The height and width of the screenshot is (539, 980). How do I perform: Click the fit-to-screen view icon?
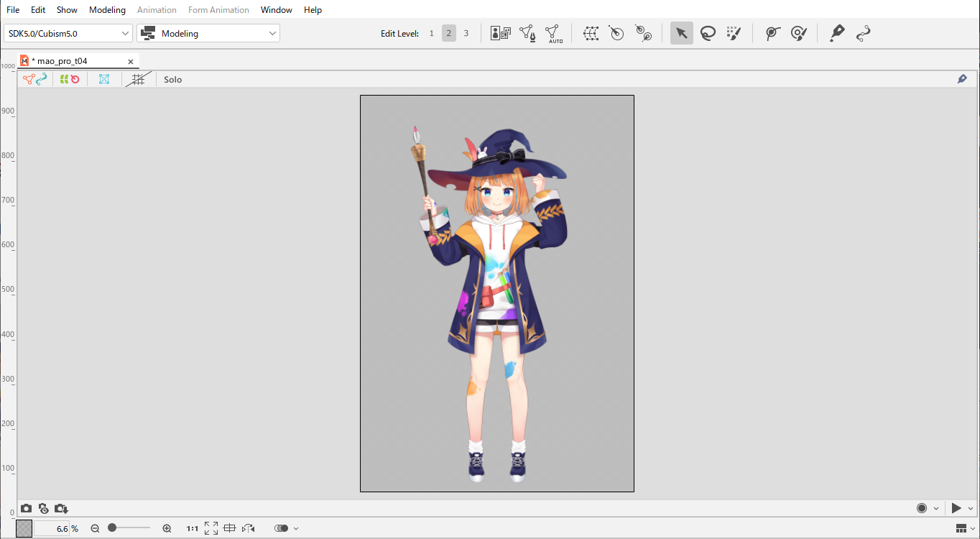[x=211, y=528]
